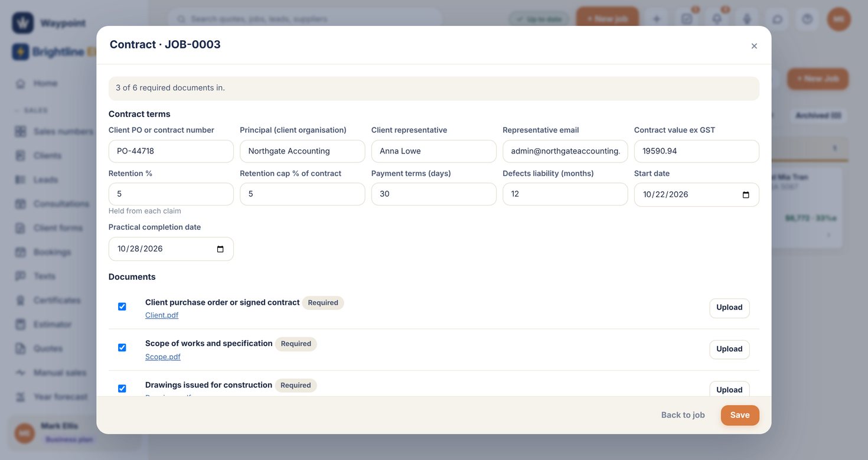Viewport: 868px width, 460px height.
Task: Open Sales numbers in the sidebar
Action: tap(63, 131)
